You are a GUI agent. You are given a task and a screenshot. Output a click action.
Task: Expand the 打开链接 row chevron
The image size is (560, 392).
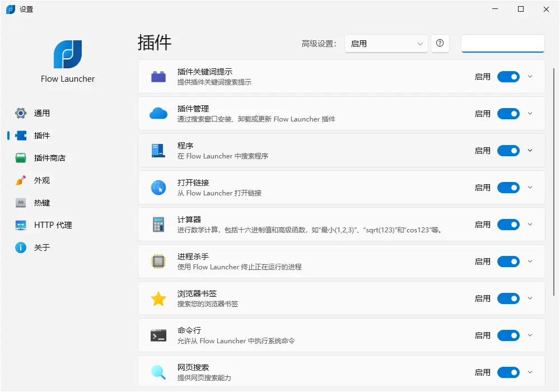530,188
